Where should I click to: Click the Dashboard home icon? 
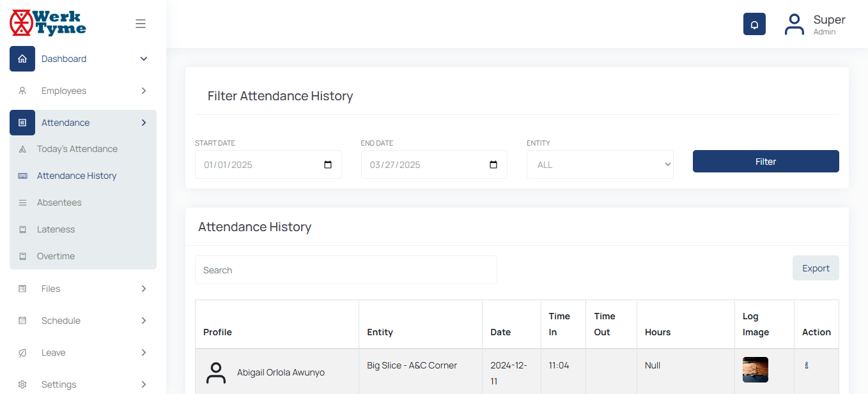coord(22,59)
